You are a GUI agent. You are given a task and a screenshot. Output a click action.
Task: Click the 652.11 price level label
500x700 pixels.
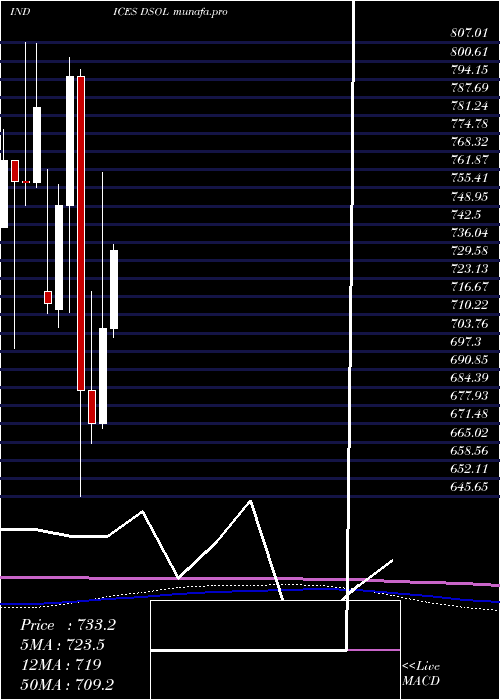(x=469, y=468)
